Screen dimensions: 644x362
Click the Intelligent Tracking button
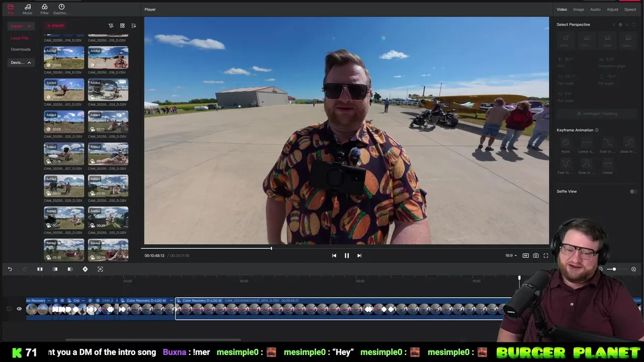click(x=597, y=114)
